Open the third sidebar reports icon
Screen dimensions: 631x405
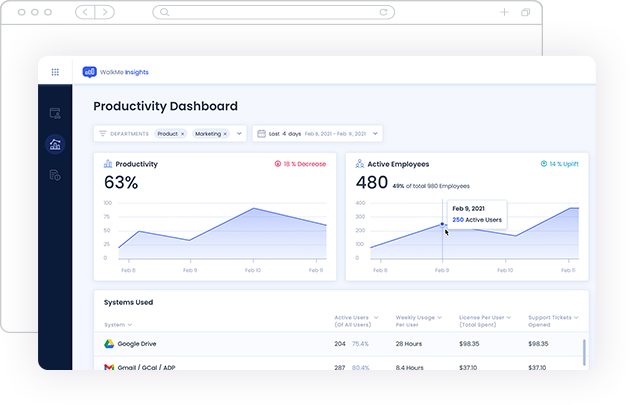pos(55,176)
